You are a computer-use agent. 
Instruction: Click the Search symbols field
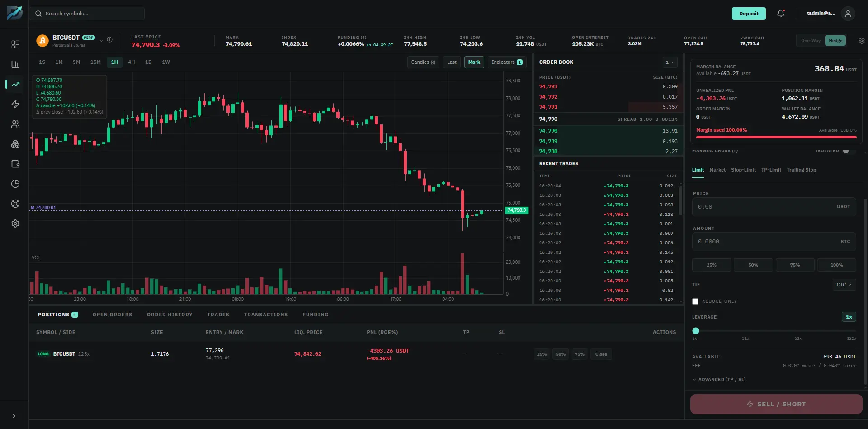[87, 14]
